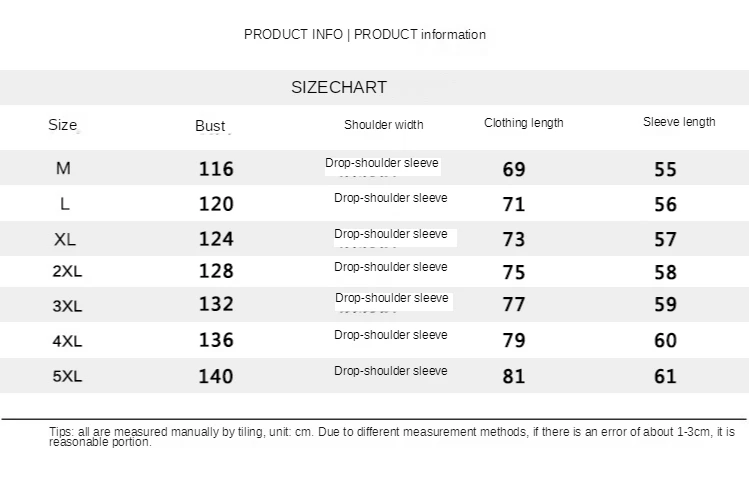
Task: Click bust value 132
Action: 216,304
